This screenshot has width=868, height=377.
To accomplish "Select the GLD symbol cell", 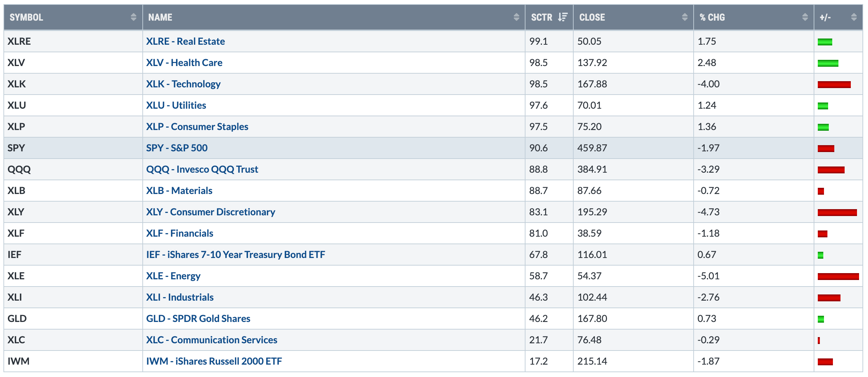I will pyautogui.click(x=73, y=319).
